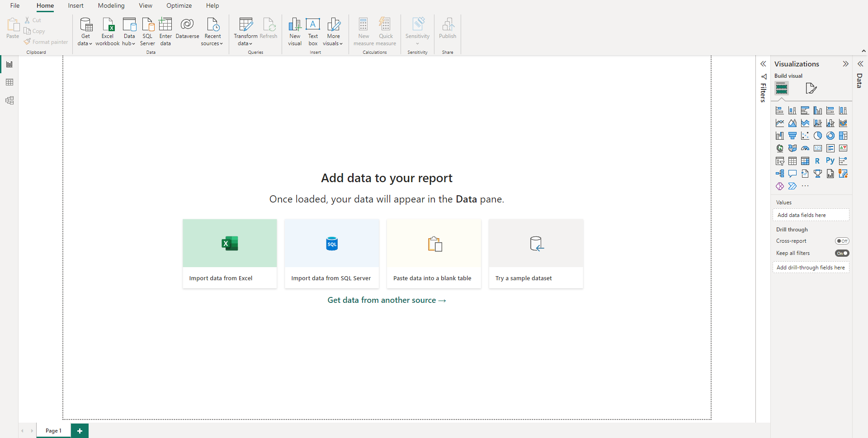Open the Data hub dropdown
Image resolution: width=868 pixels, height=438 pixels.
[129, 32]
